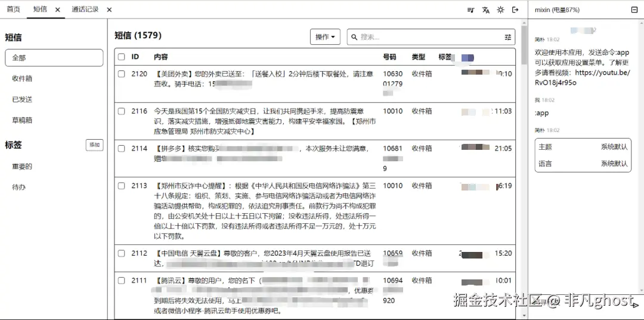This screenshot has height=320, width=644.
Task: Open the 防灾减灾日 message from 10010
Action: click(264, 121)
